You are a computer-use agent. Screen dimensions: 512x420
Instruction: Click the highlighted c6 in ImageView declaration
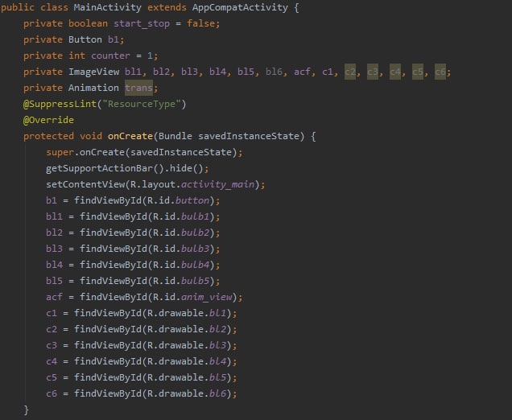coord(440,72)
